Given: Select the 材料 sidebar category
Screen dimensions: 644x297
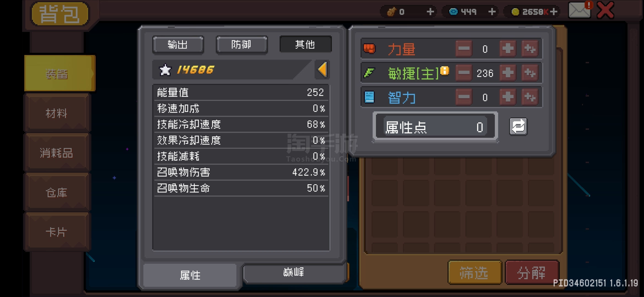Looking at the screenshot, I should pyautogui.click(x=57, y=113).
